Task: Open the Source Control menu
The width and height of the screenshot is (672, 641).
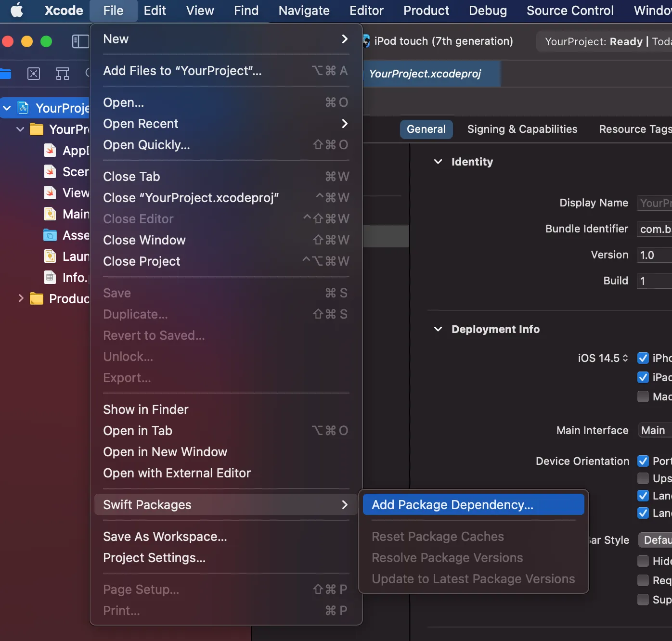Action: click(570, 11)
